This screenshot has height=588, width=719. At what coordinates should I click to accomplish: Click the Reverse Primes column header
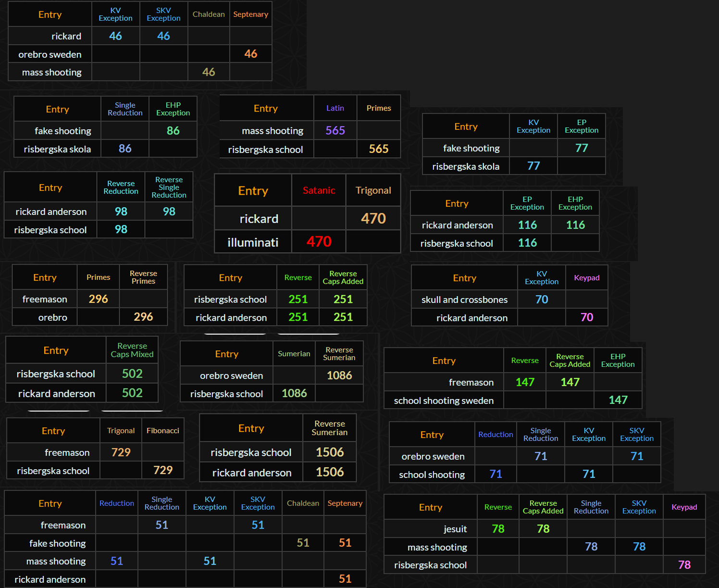tap(143, 277)
